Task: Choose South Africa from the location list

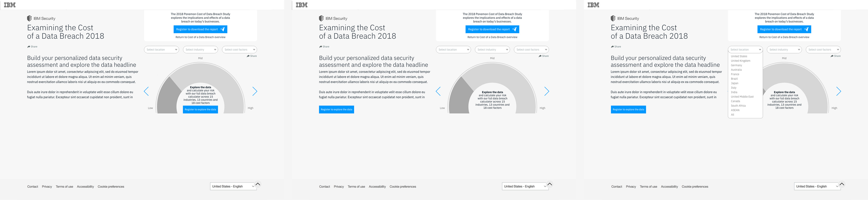Action: pyautogui.click(x=738, y=106)
